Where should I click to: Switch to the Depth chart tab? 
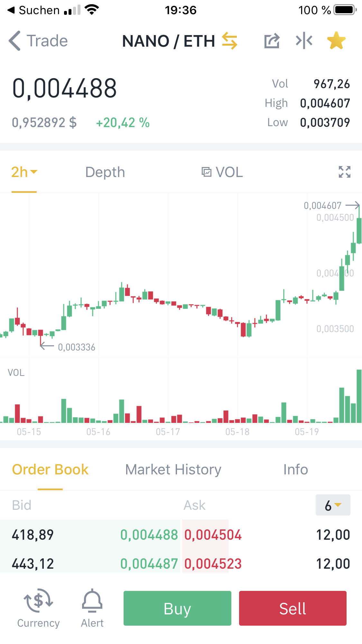pyautogui.click(x=105, y=172)
